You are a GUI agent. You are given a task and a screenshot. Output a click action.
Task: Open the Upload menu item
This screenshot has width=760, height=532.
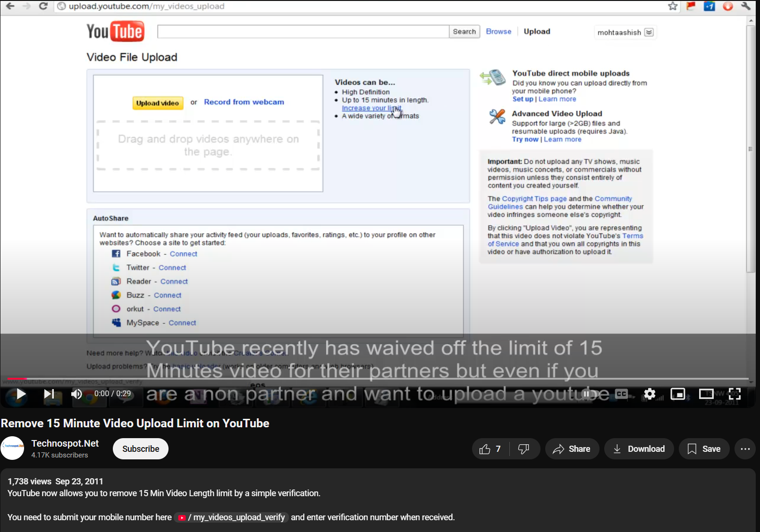pyautogui.click(x=537, y=32)
